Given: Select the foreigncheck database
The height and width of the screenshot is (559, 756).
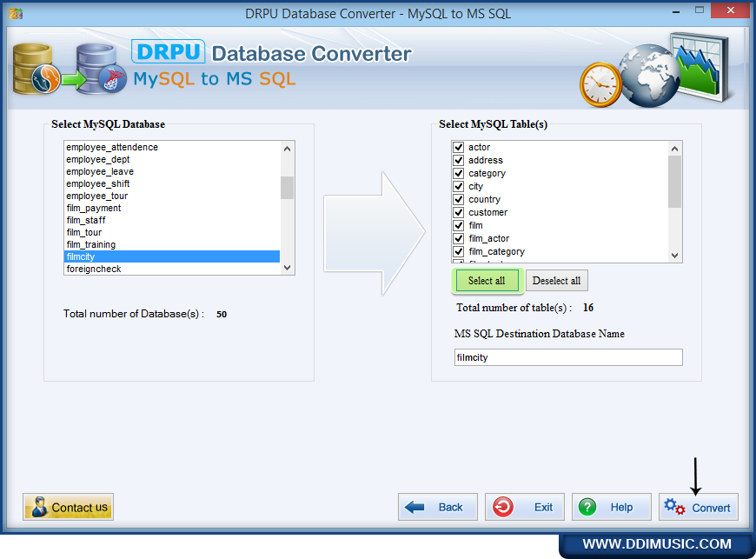Looking at the screenshot, I should (172, 269).
